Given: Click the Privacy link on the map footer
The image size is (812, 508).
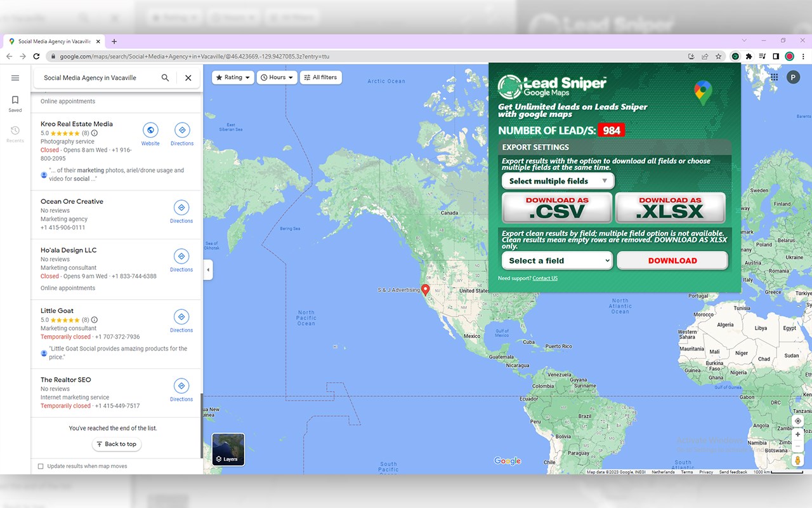Looking at the screenshot, I should tap(706, 472).
